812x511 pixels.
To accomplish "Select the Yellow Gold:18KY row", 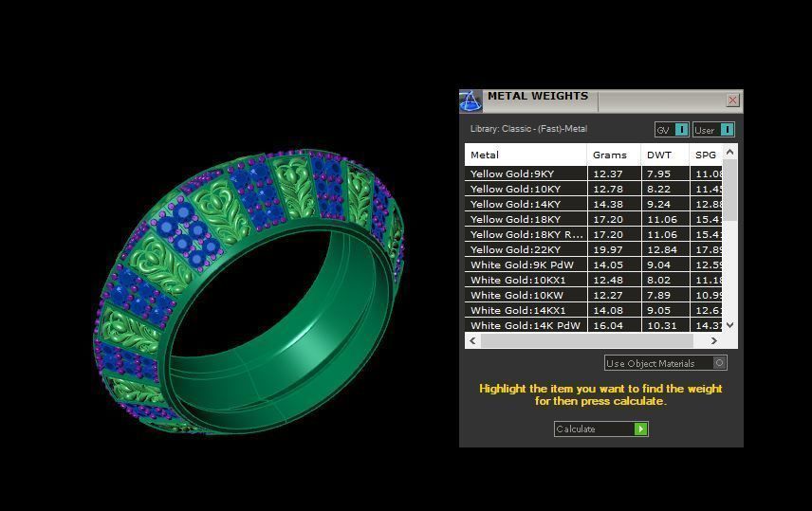I will (x=594, y=219).
